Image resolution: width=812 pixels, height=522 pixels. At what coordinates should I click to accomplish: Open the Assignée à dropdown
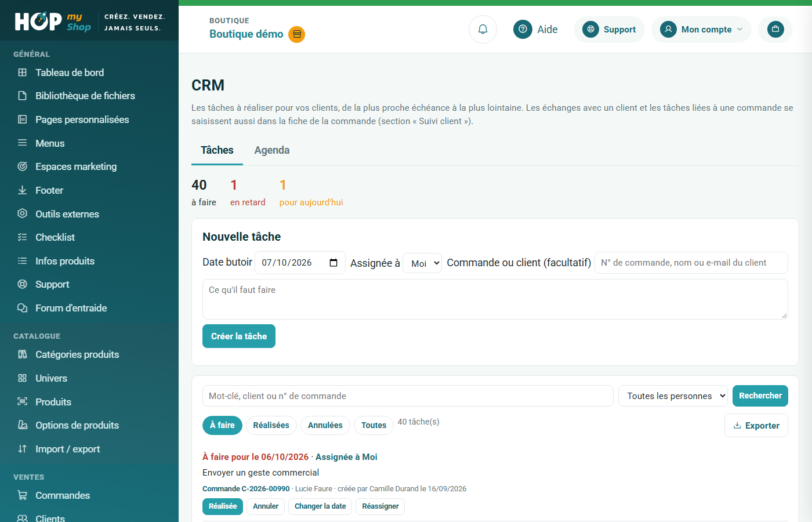pos(422,263)
